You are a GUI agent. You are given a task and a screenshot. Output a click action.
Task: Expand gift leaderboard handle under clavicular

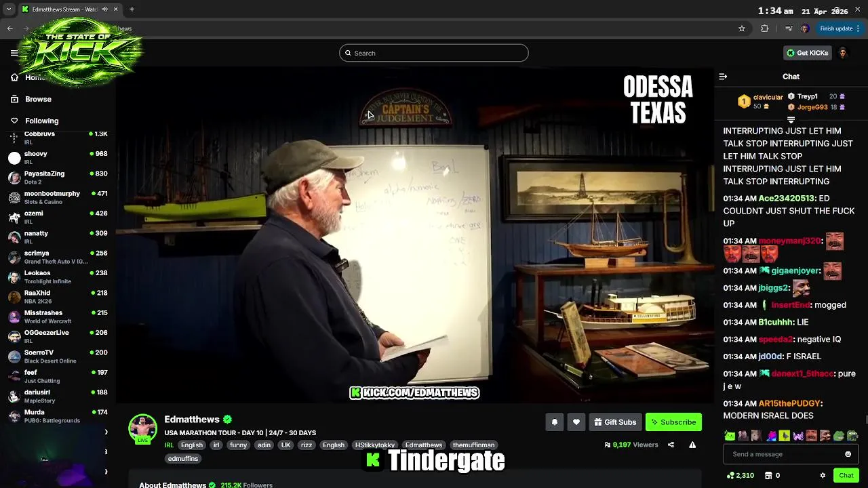791,120
